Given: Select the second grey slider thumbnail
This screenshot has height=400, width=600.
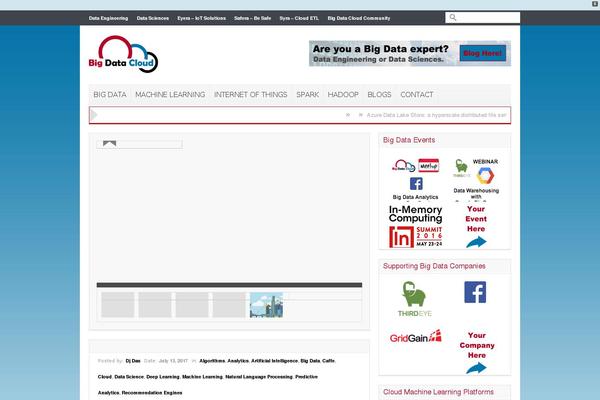Looking at the screenshot, I should (155, 305).
